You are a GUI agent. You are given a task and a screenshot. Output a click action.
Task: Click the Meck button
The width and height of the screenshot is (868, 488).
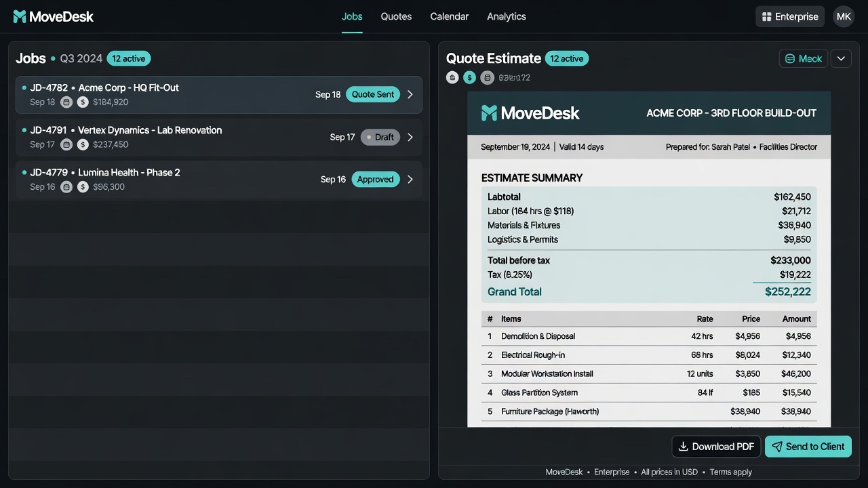pos(804,58)
